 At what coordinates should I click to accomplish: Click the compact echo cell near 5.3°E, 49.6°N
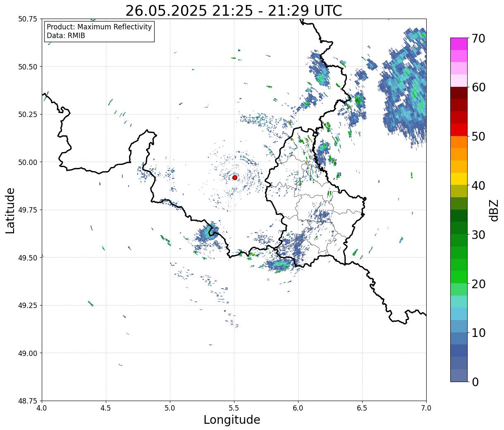[x=209, y=234]
